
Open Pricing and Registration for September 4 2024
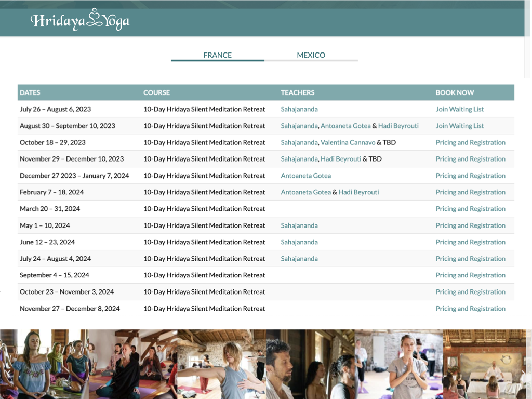pos(470,275)
